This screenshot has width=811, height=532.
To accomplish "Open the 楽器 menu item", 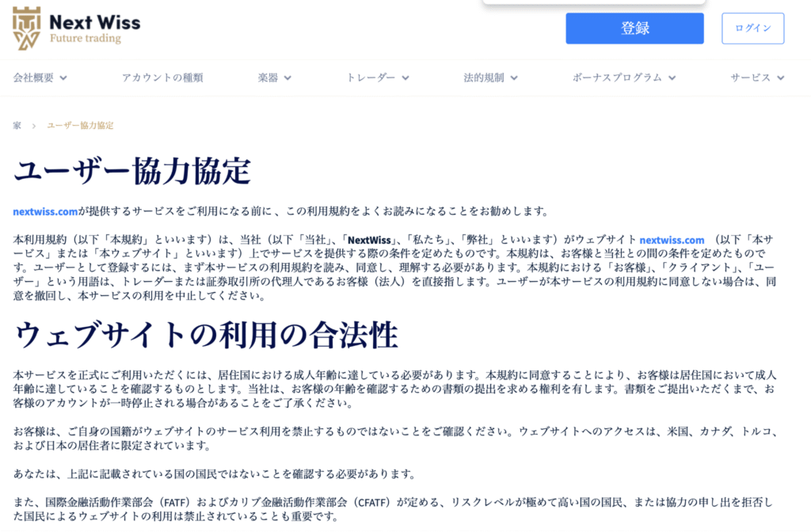I will [x=268, y=78].
